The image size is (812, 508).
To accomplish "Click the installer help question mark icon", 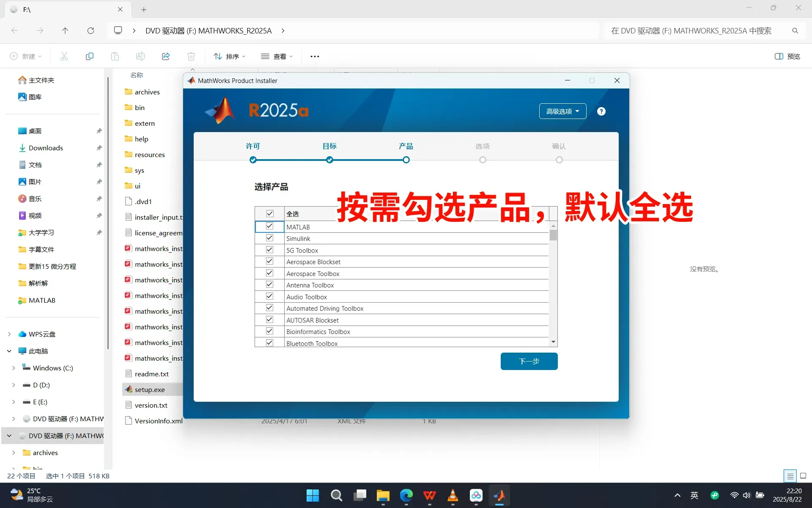I will point(601,111).
